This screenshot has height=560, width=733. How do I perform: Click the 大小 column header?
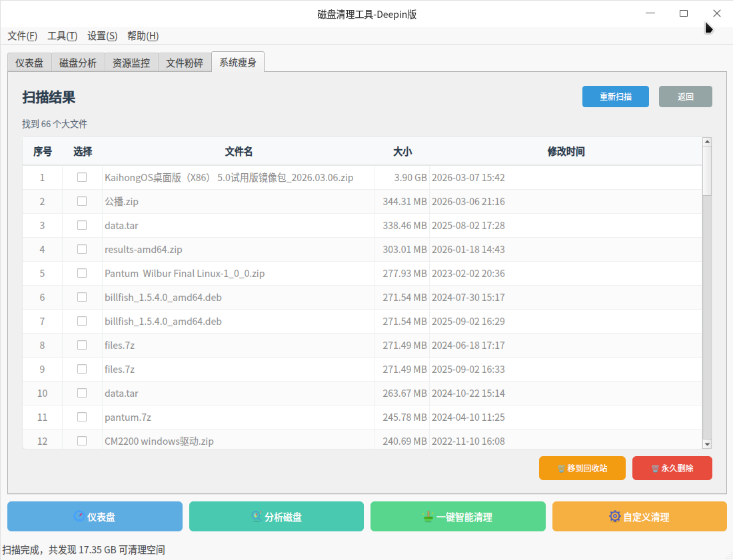(402, 152)
